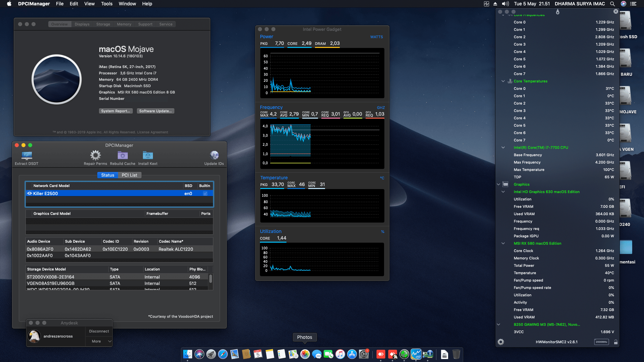The width and height of the screenshot is (644, 362).
Task: Open System Preferences from the dock
Action: coord(364,354)
